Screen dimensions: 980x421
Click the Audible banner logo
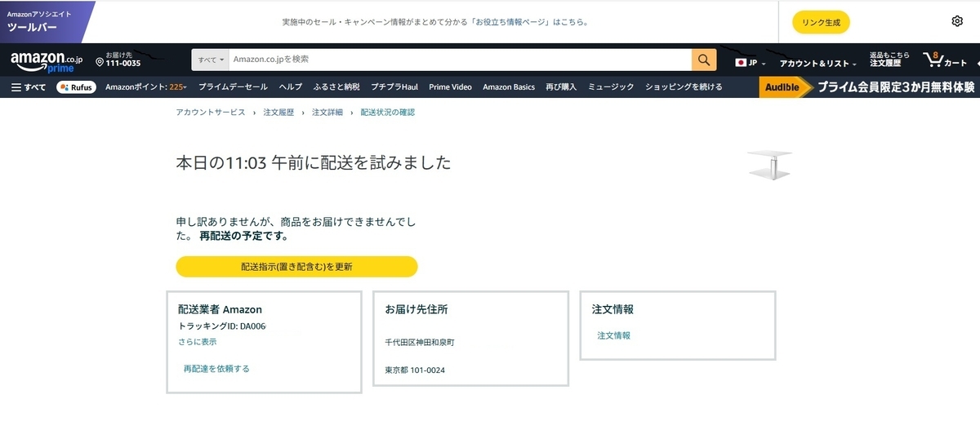pos(782,87)
